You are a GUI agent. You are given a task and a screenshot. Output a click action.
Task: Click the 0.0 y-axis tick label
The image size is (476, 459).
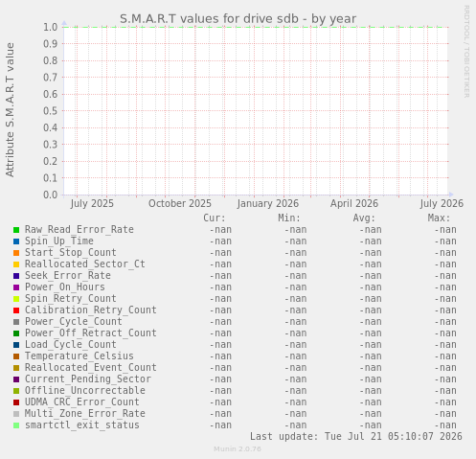point(51,195)
